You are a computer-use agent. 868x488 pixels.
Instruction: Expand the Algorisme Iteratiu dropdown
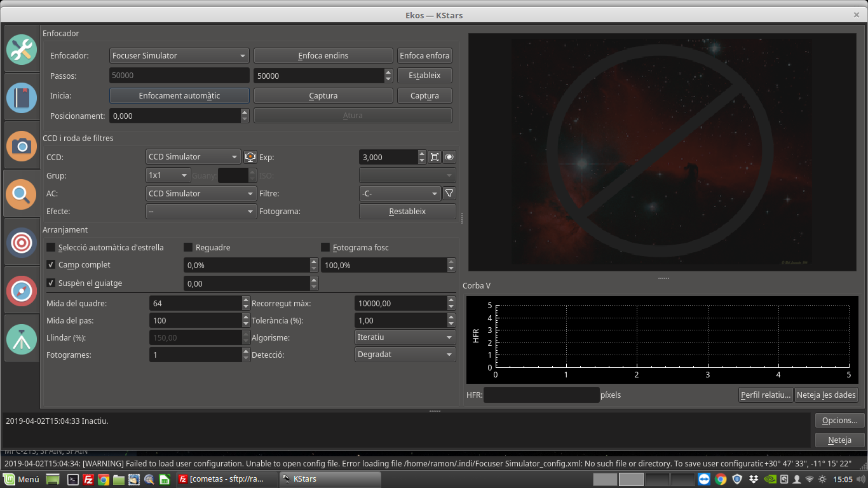pos(405,337)
